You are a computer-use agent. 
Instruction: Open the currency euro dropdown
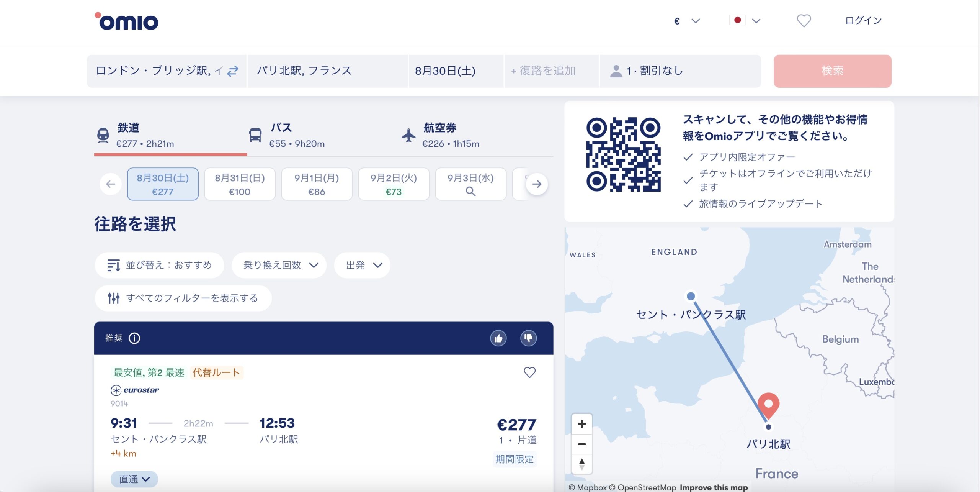coord(687,21)
